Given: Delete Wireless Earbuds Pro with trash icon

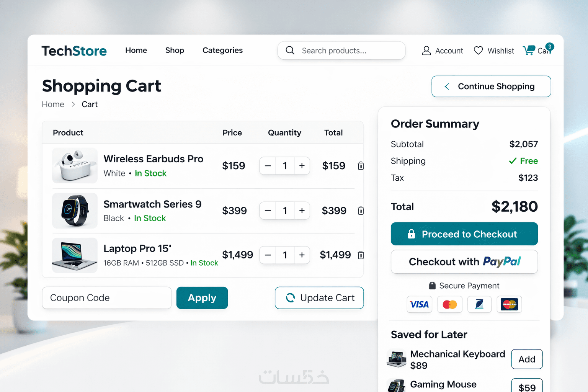Looking at the screenshot, I should click(x=361, y=166).
